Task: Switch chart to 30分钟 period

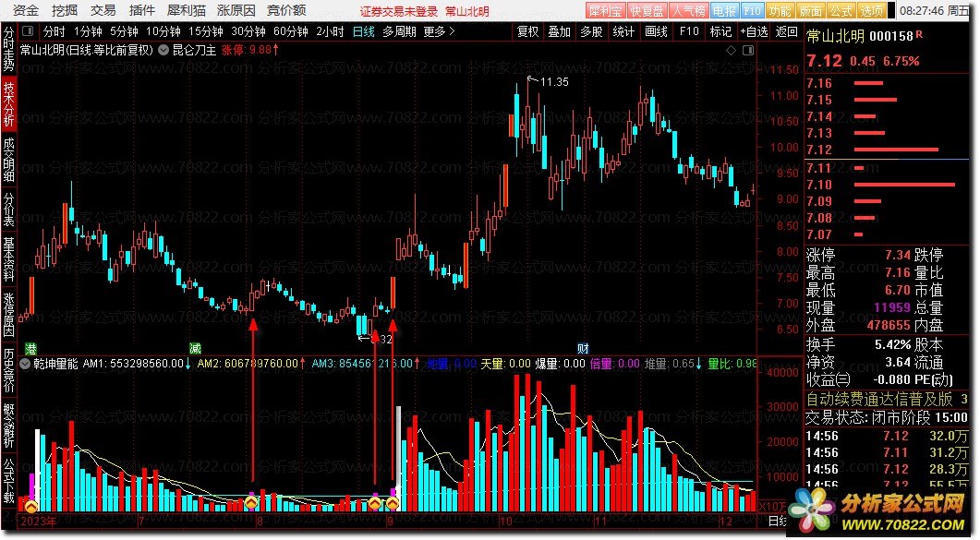Action: click(x=248, y=31)
